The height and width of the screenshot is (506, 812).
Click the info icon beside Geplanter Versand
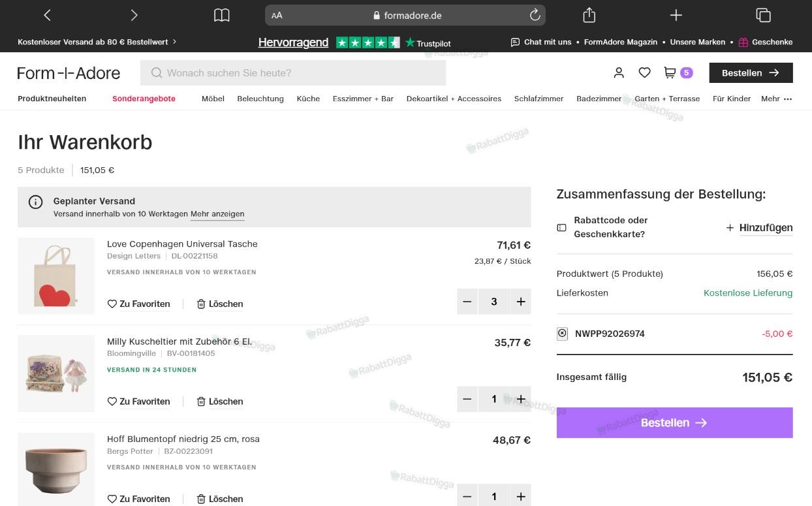[36, 202]
